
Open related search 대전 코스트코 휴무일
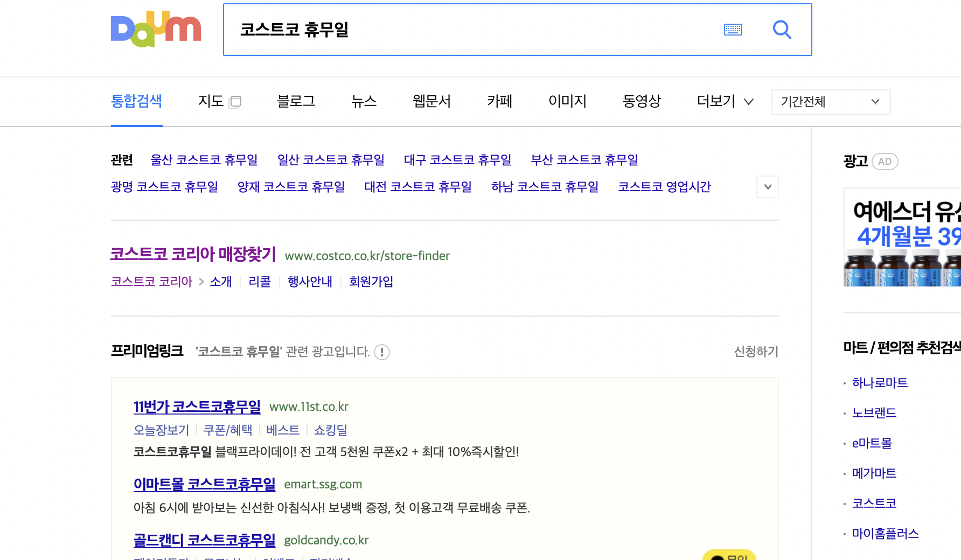[x=418, y=187]
